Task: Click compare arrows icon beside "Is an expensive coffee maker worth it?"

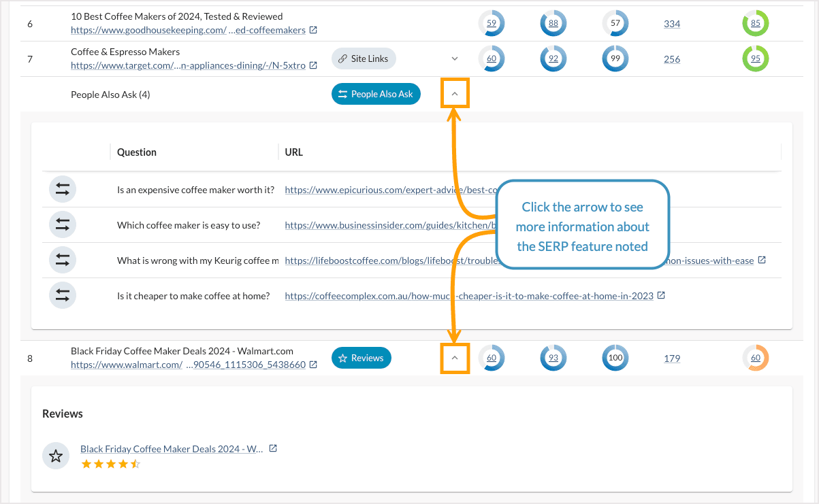Action: tap(62, 189)
